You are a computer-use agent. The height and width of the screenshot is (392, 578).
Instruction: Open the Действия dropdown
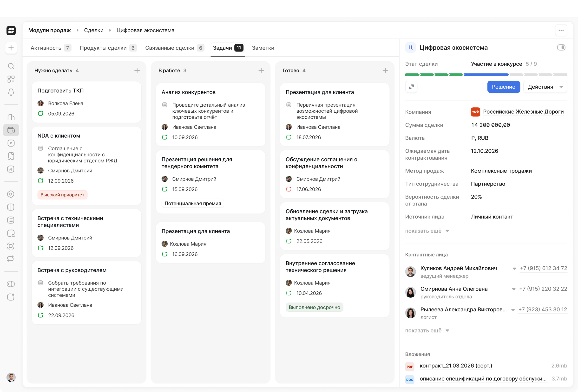click(x=545, y=87)
